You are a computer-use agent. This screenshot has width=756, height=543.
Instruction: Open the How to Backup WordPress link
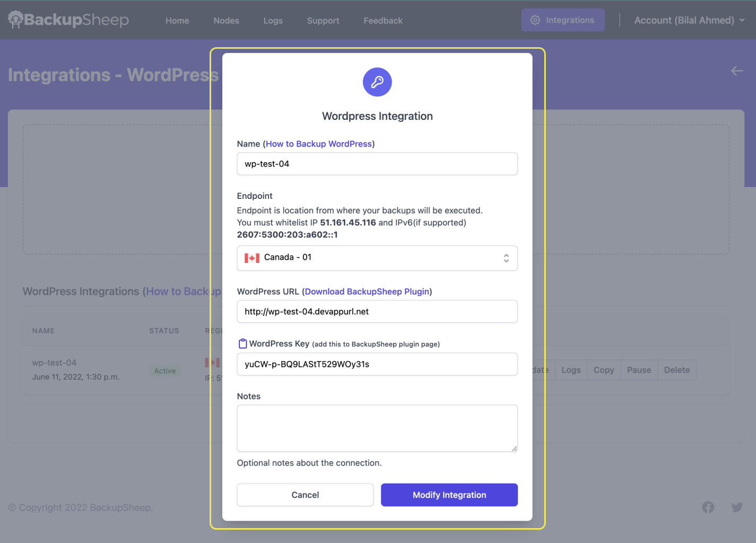coord(319,144)
